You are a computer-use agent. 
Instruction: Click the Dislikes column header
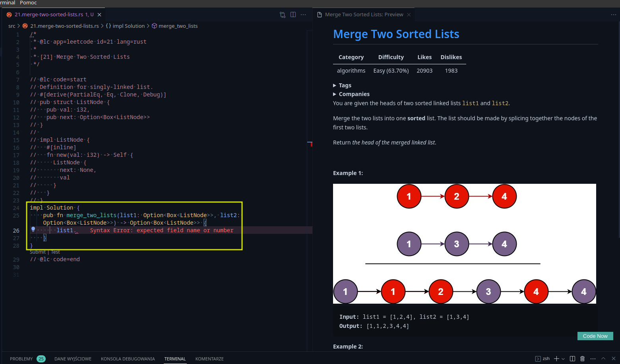(451, 57)
